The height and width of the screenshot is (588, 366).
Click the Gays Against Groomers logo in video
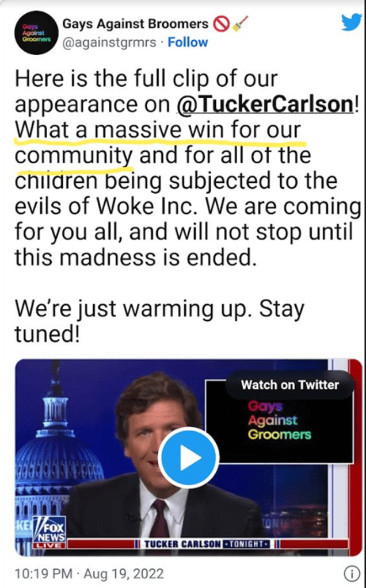(x=279, y=421)
